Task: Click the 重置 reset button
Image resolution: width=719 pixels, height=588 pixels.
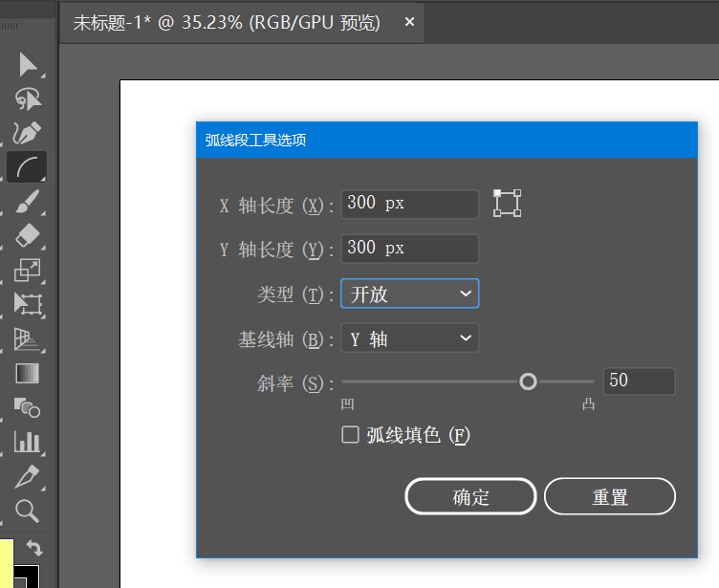Action: click(609, 496)
